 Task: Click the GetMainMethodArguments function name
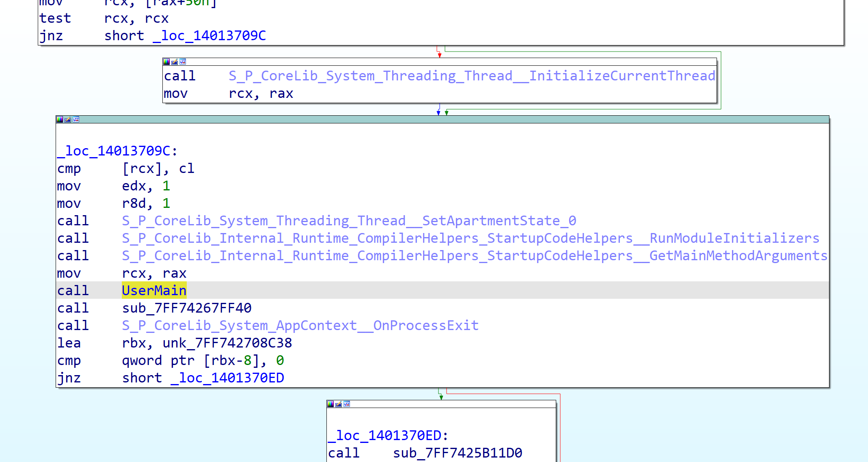pos(474,256)
